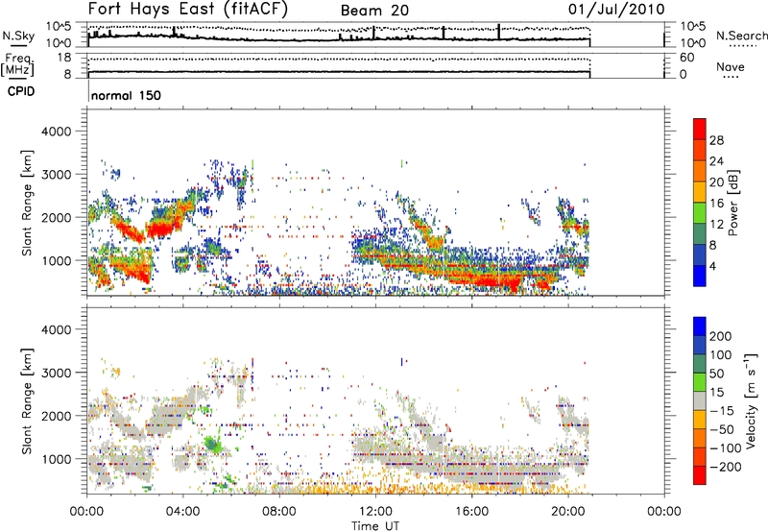Viewport: 768px width, 532px height.
Task: Click the '4' power scale value
Action: click(x=712, y=266)
